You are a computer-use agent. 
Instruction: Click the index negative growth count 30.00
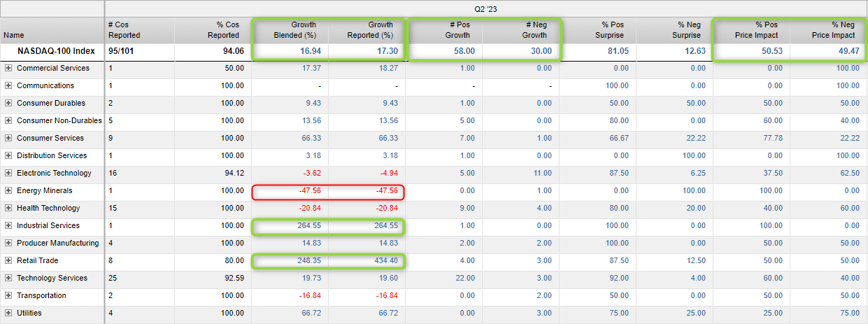541,51
